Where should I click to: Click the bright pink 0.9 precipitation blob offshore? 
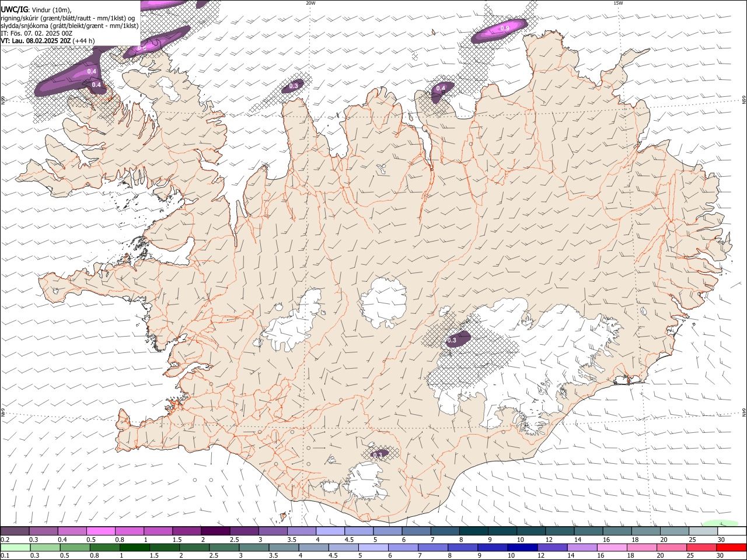(x=500, y=30)
